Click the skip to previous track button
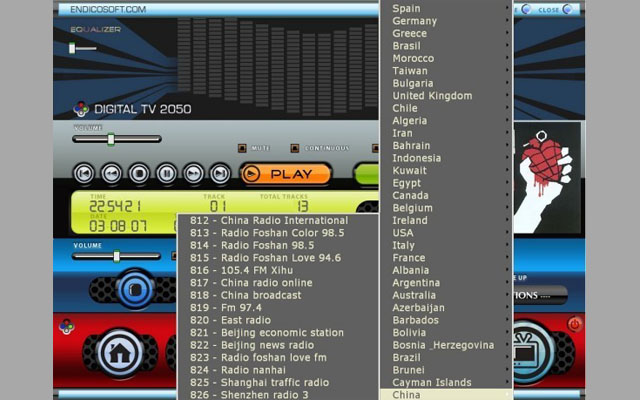This screenshot has height=400, width=640. (85, 173)
